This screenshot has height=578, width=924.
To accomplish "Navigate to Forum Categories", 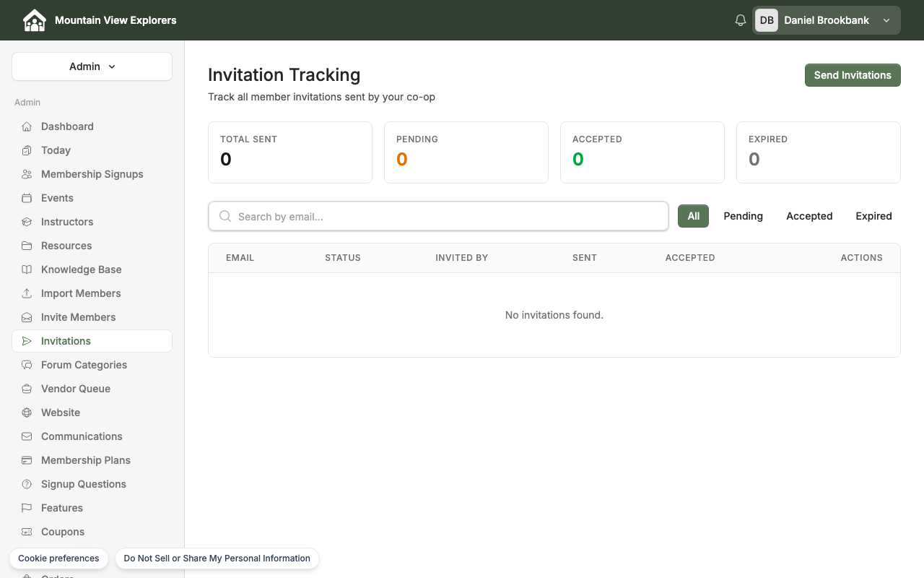I will click(92, 365).
